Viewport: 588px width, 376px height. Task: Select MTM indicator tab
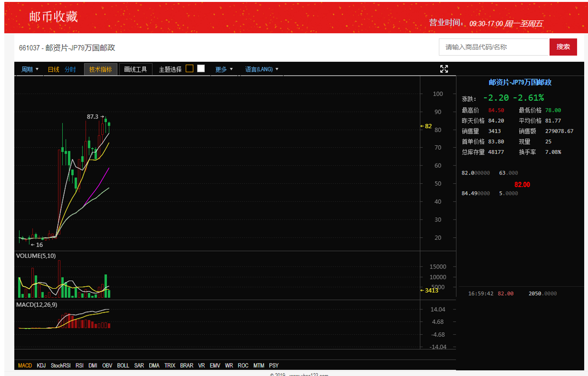pos(259,365)
